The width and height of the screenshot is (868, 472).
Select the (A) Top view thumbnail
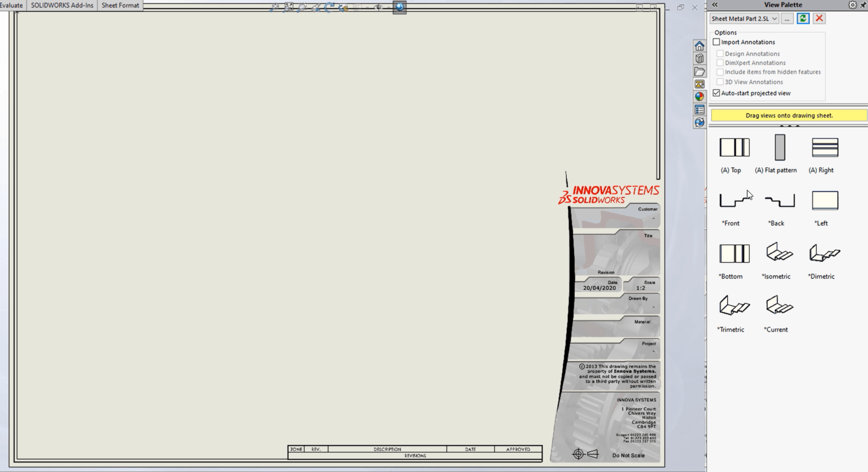(x=734, y=148)
